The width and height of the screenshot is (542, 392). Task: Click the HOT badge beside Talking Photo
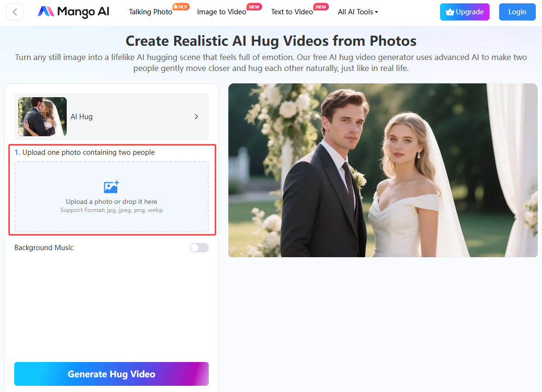181,7
